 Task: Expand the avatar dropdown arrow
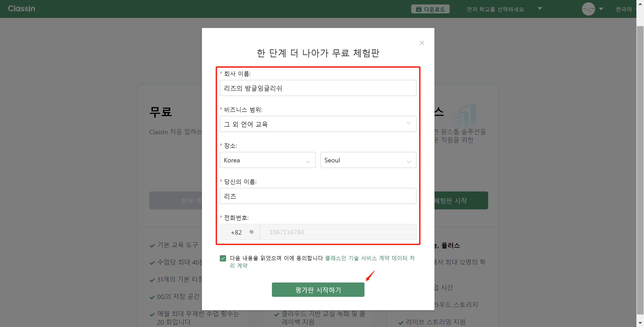click(x=601, y=9)
